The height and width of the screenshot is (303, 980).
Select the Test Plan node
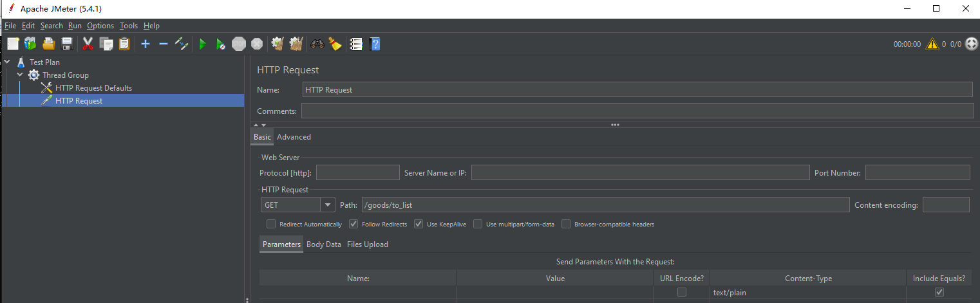tap(44, 62)
